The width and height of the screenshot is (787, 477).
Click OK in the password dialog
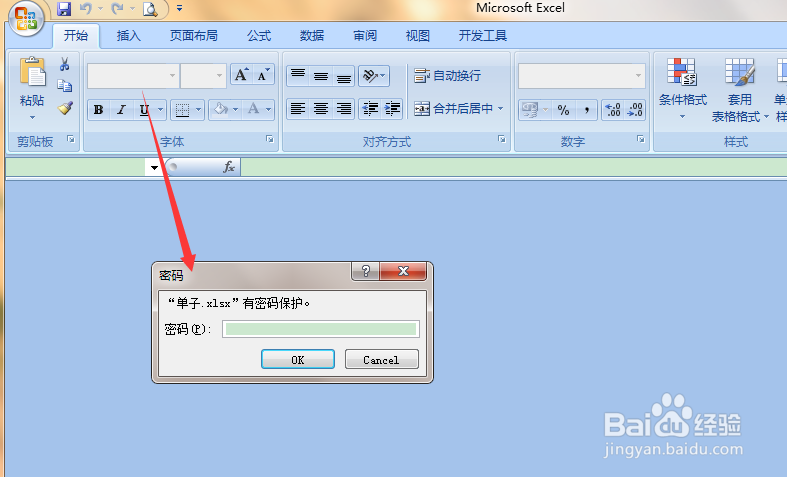click(x=298, y=360)
